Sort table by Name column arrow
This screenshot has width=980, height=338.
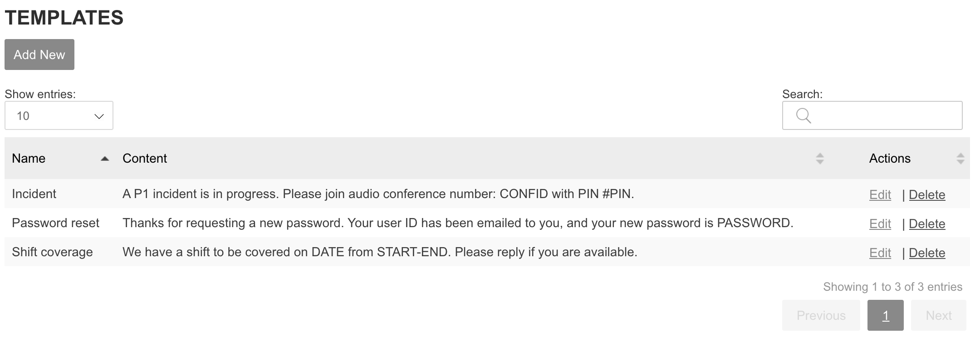pyautogui.click(x=105, y=159)
